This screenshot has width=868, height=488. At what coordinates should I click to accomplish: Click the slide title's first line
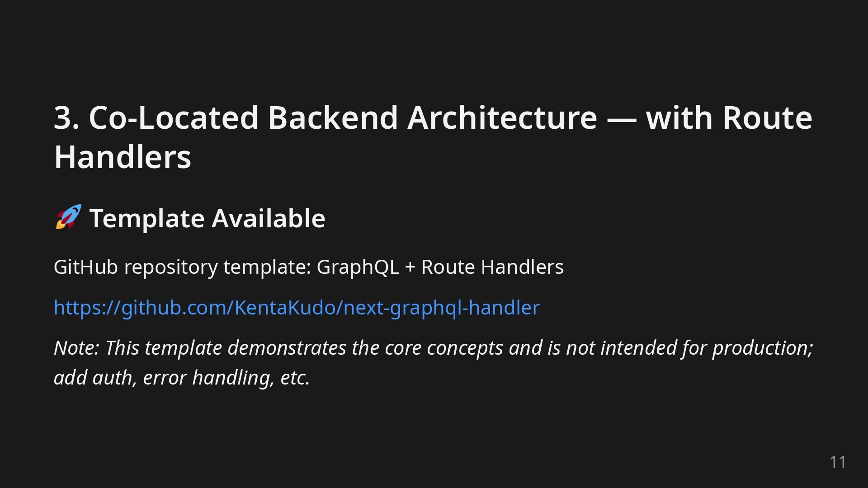[433, 117]
